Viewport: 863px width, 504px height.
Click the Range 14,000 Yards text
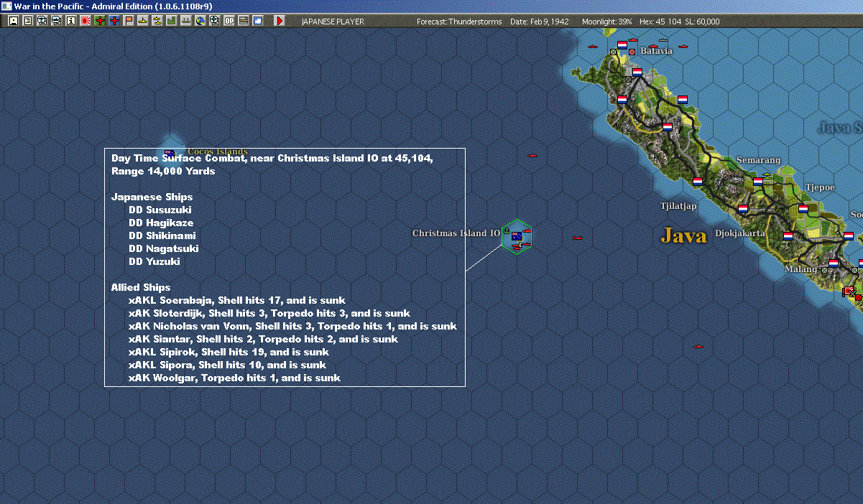(x=163, y=171)
